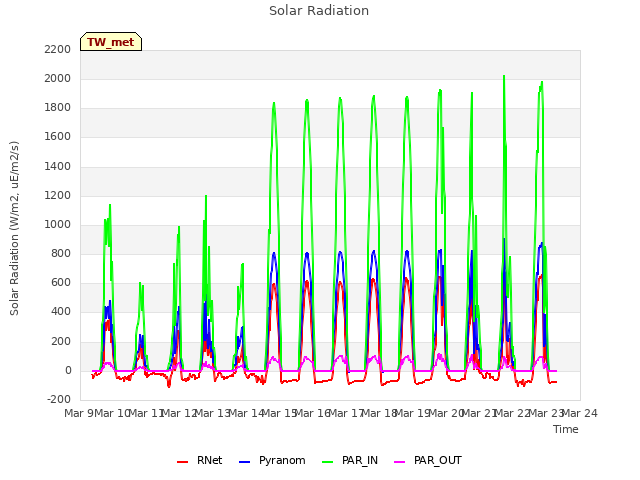The image size is (640, 480).
Task: Click the -200 y-axis tick label
Action: pyautogui.click(x=59, y=399)
